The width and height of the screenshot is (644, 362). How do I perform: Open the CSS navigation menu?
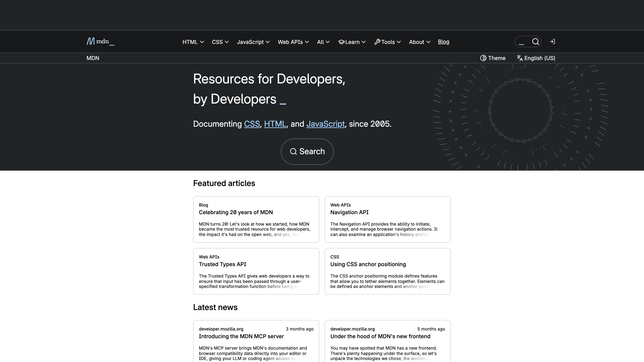220,42
